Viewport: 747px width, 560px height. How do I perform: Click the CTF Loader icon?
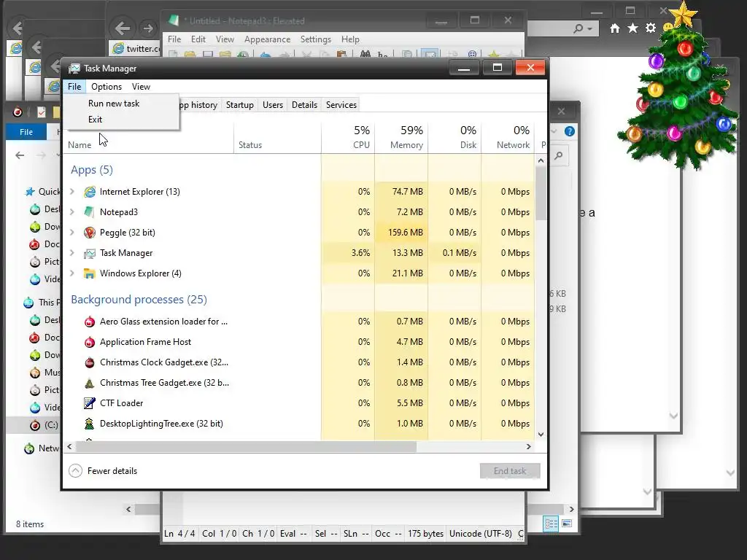[90, 403]
